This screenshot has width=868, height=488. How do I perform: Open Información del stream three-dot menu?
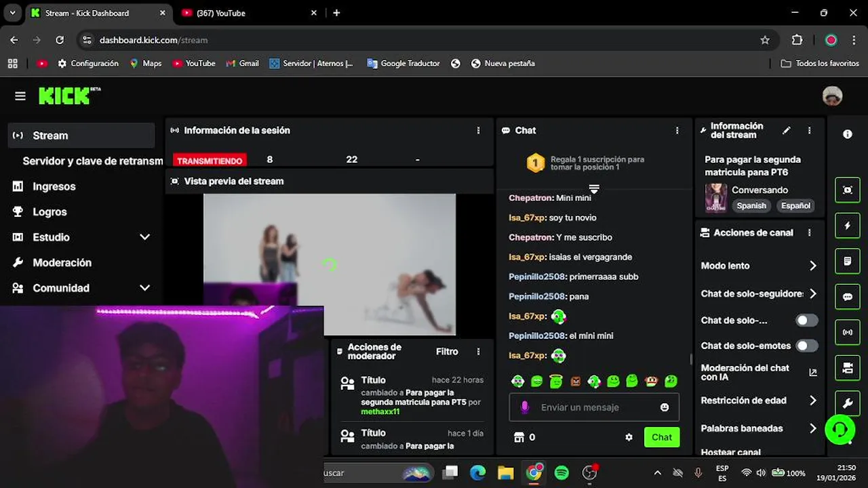point(809,130)
